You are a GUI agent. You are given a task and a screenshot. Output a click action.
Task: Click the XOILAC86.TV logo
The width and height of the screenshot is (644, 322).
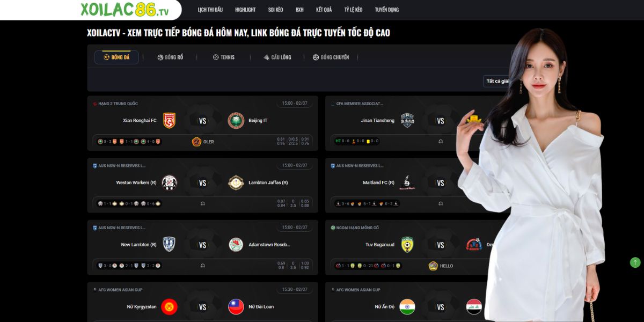click(125, 9)
